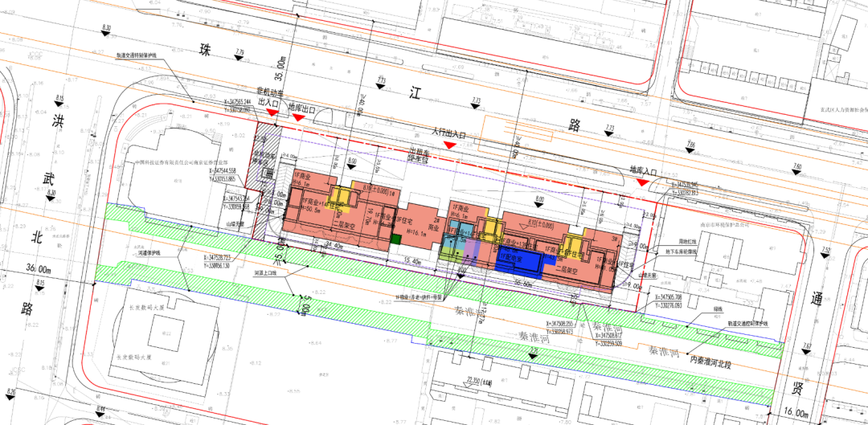Image resolution: width=868 pixels, height=425 pixels.
Task: Click the red triangle under 非机动车出入口
Action: 272,112
